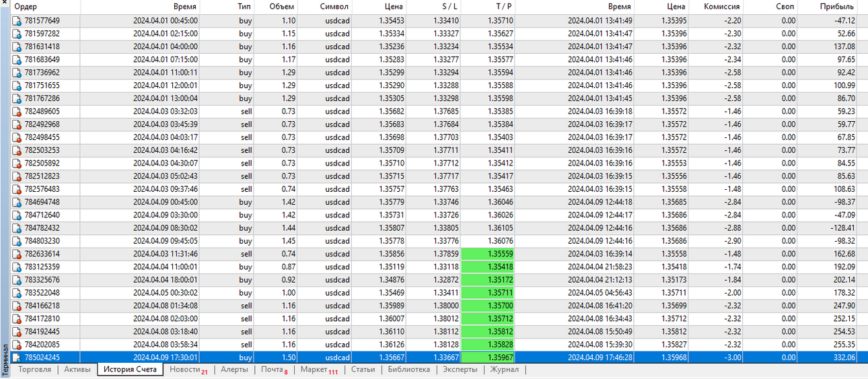Click the sell order icon for 782576483
This screenshot has width=868, height=379.
click(17, 189)
